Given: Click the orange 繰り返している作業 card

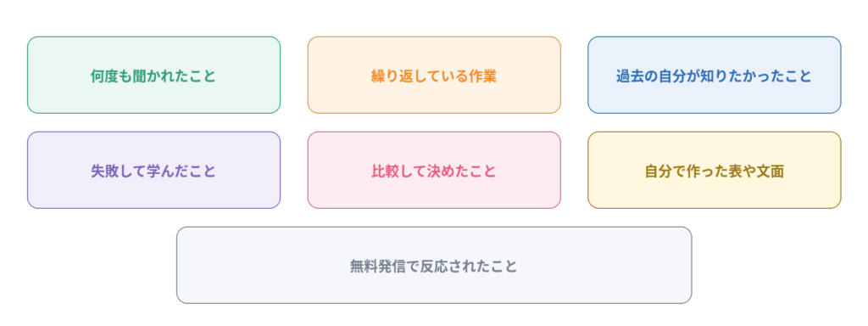Looking at the screenshot, I should 434,75.
